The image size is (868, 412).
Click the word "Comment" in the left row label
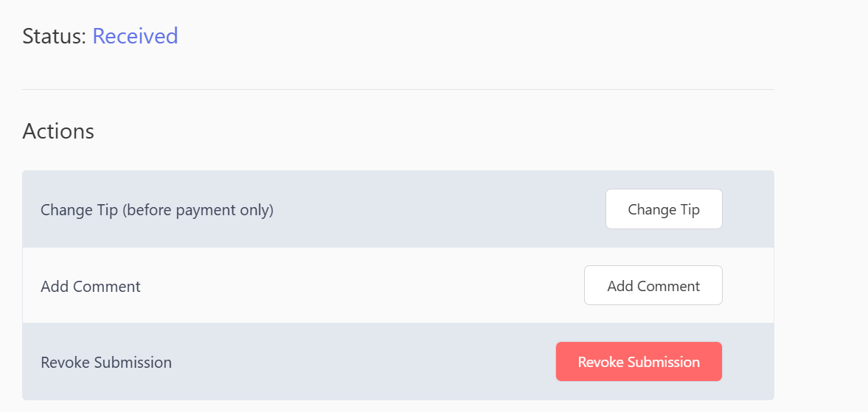(x=107, y=287)
